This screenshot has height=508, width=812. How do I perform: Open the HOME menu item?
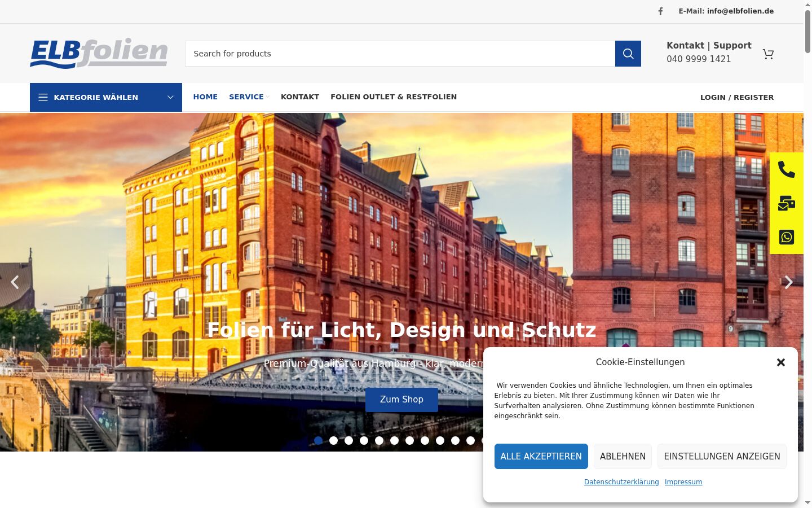coord(205,97)
